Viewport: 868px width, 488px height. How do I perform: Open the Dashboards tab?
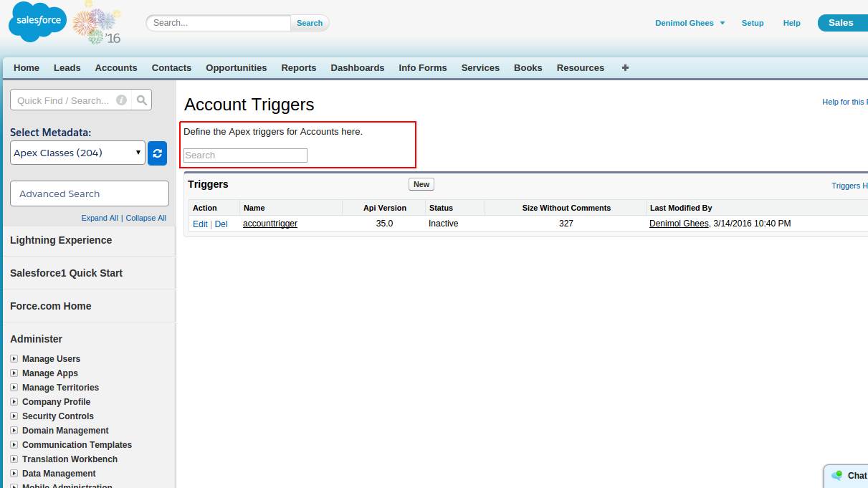(358, 68)
